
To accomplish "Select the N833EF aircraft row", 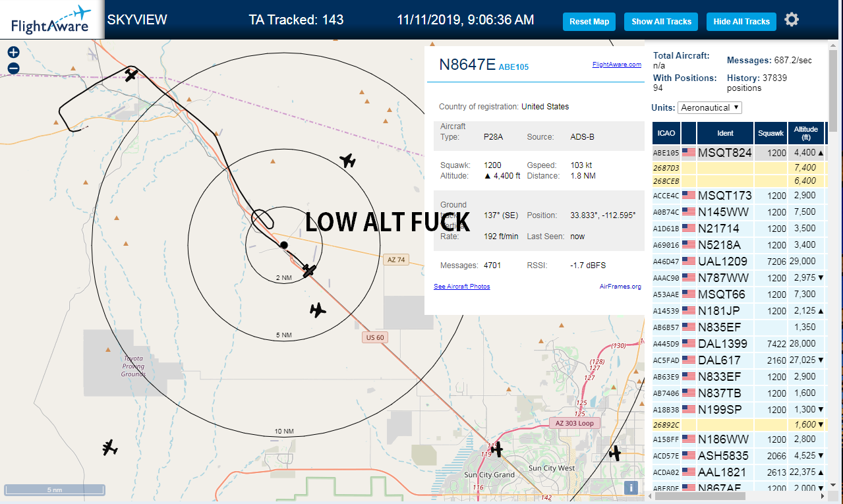I will pos(738,377).
